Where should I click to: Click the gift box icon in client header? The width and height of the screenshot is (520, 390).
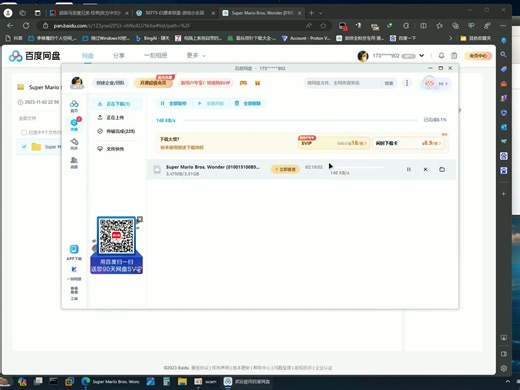point(257,83)
